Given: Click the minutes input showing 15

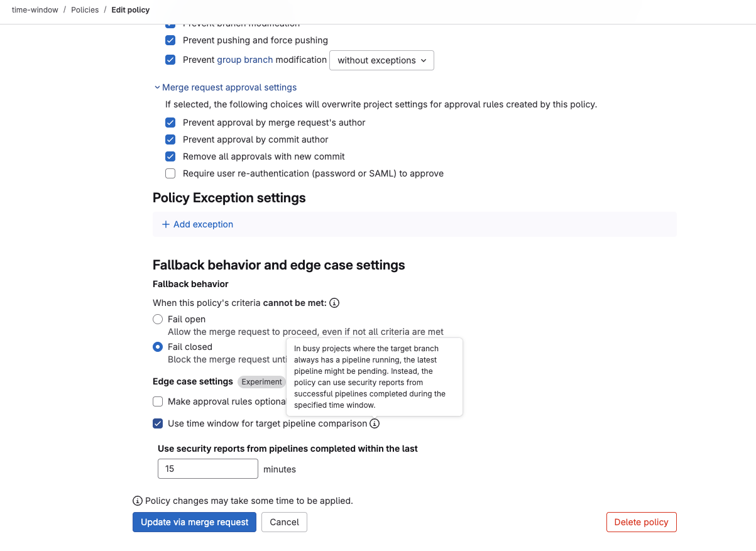Looking at the screenshot, I should (207, 469).
